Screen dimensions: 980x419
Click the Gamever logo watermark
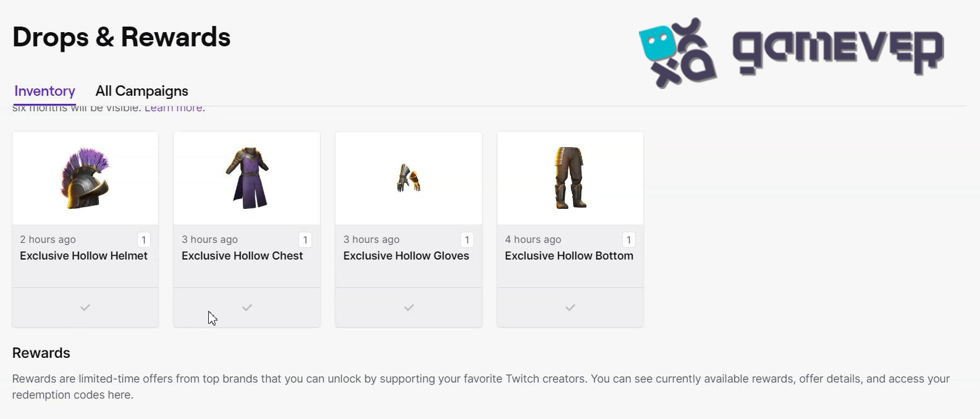(791, 53)
